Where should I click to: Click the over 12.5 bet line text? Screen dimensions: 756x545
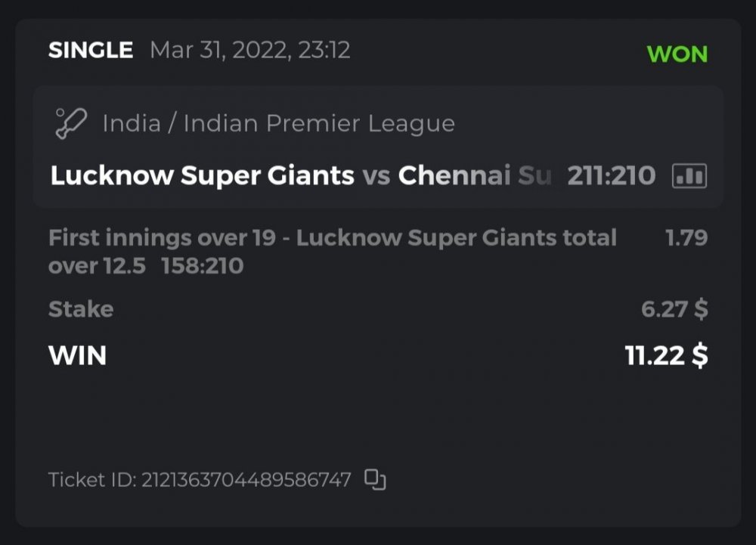pyautogui.click(x=97, y=266)
